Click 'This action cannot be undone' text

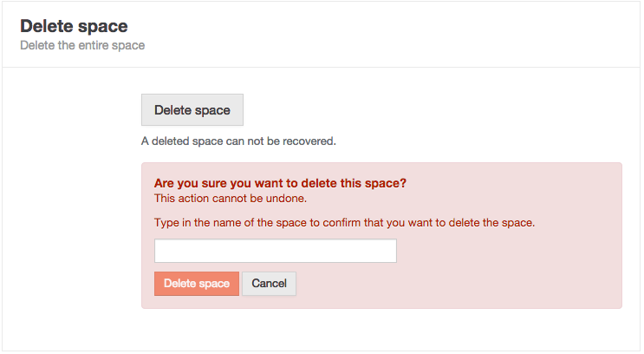pyautogui.click(x=224, y=199)
